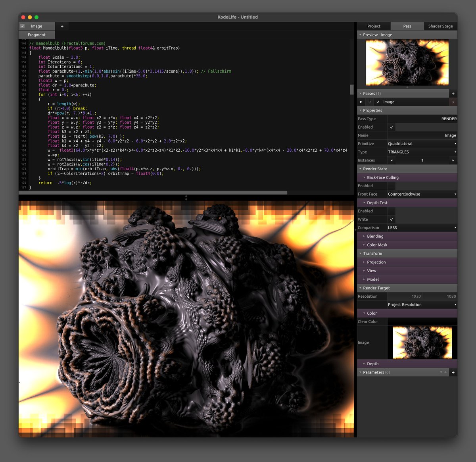Switch to the Shader Stage tab

click(x=440, y=26)
